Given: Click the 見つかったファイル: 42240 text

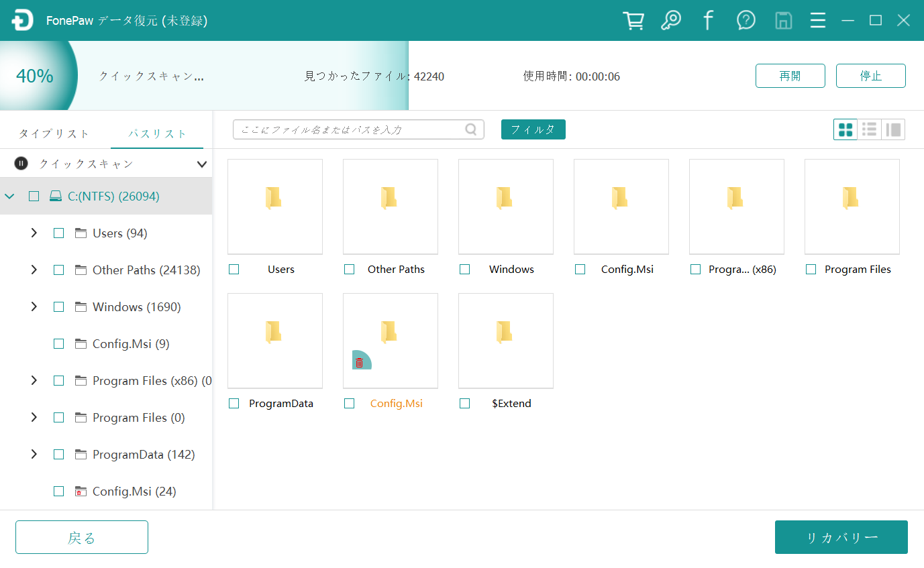Looking at the screenshot, I should coord(374,76).
